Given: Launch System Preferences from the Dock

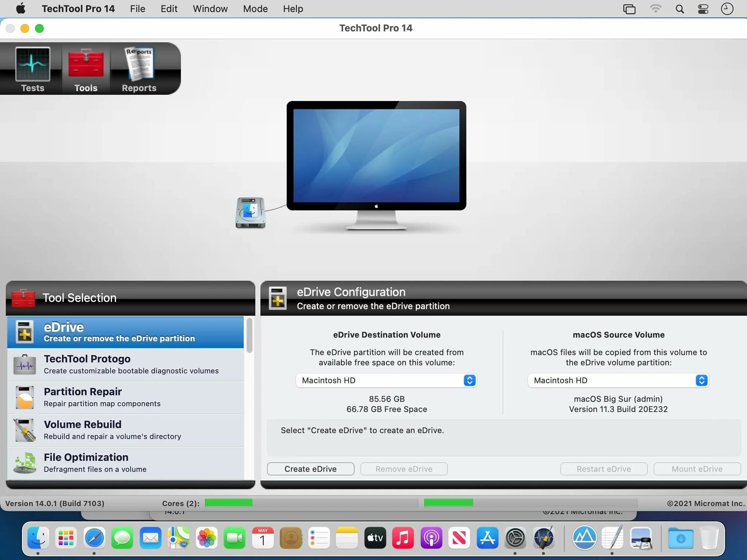Looking at the screenshot, I should (515, 538).
